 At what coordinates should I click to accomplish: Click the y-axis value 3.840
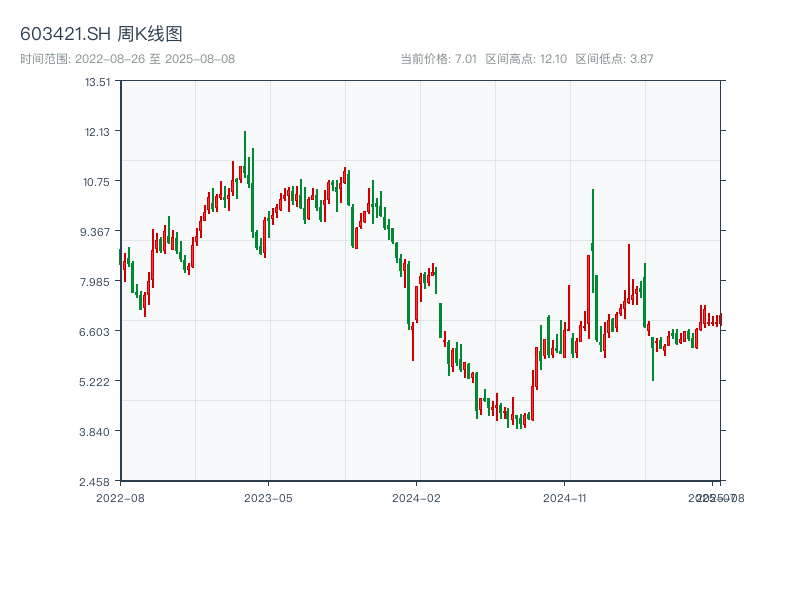(94, 432)
